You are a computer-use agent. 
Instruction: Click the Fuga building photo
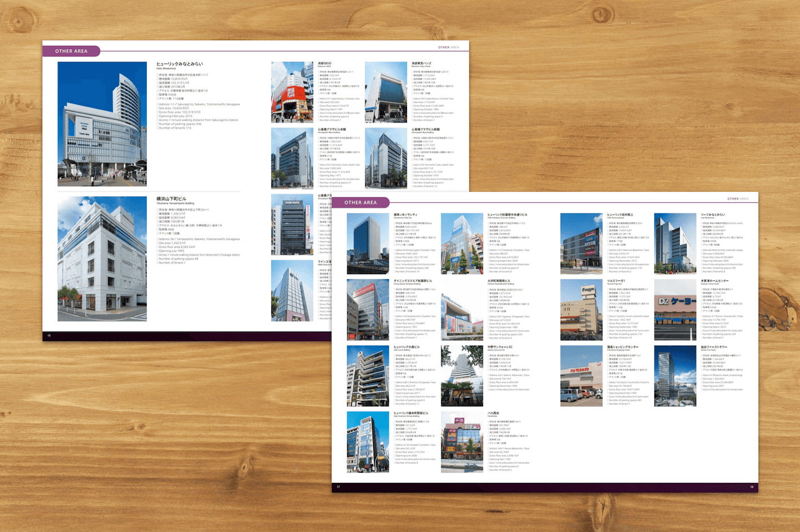582,310
